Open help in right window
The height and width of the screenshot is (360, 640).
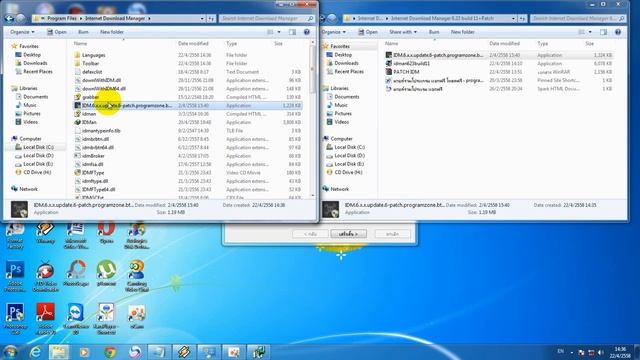pyautogui.click(x=618, y=32)
